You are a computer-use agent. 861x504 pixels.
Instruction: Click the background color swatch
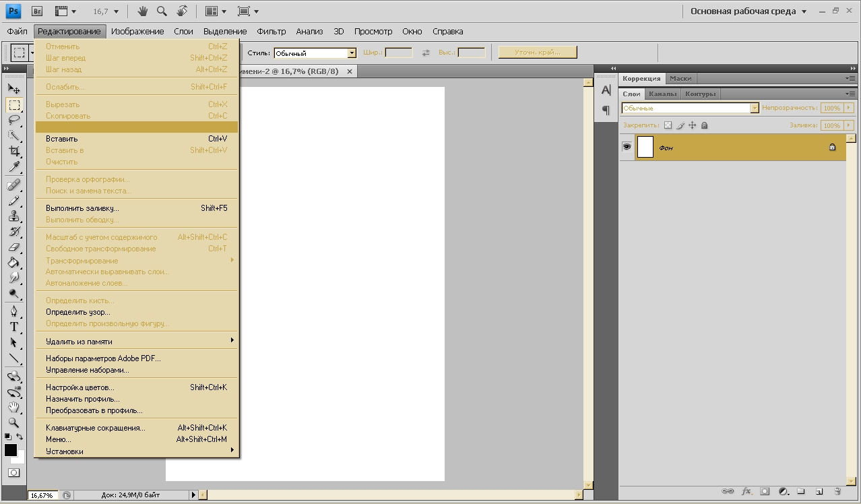point(20,459)
